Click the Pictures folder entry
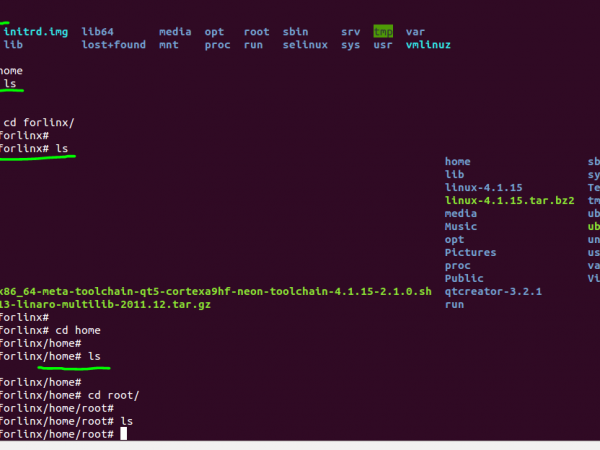Image resolution: width=600 pixels, height=450 pixels. [470, 252]
